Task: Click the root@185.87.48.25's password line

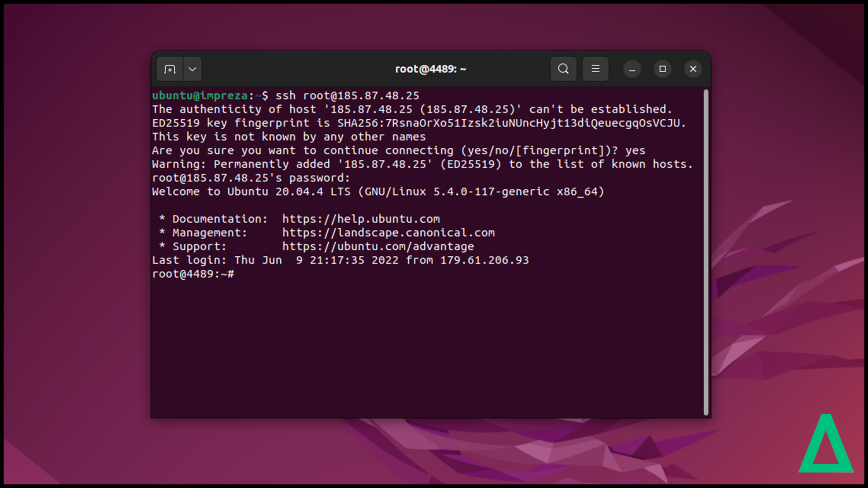Action: [251, 178]
